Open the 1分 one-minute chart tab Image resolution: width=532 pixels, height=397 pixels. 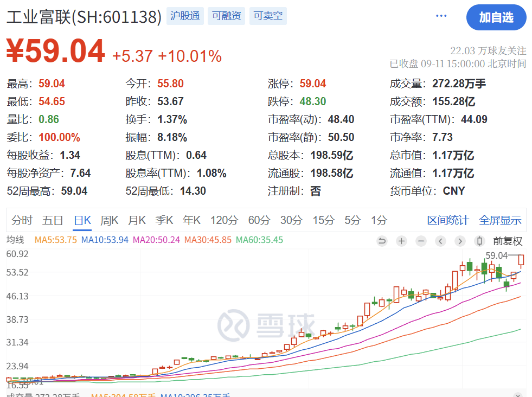tap(378, 220)
